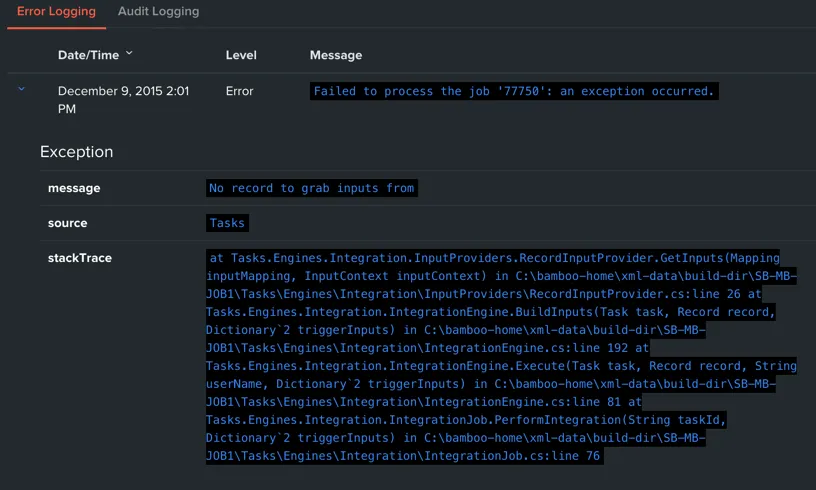The height and width of the screenshot is (490, 816).
Task: Click the Message column header
Action: tap(336, 55)
